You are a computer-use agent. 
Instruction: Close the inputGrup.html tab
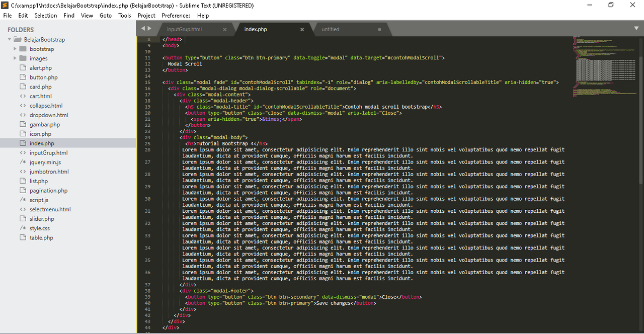[225, 30]
